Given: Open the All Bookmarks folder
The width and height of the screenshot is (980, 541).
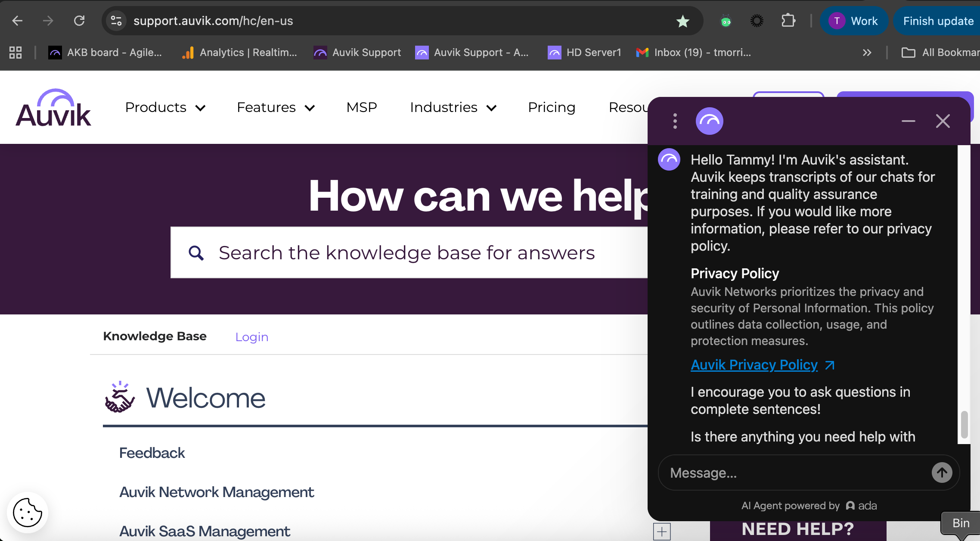Looking at the screenshot, I should 940,53.
